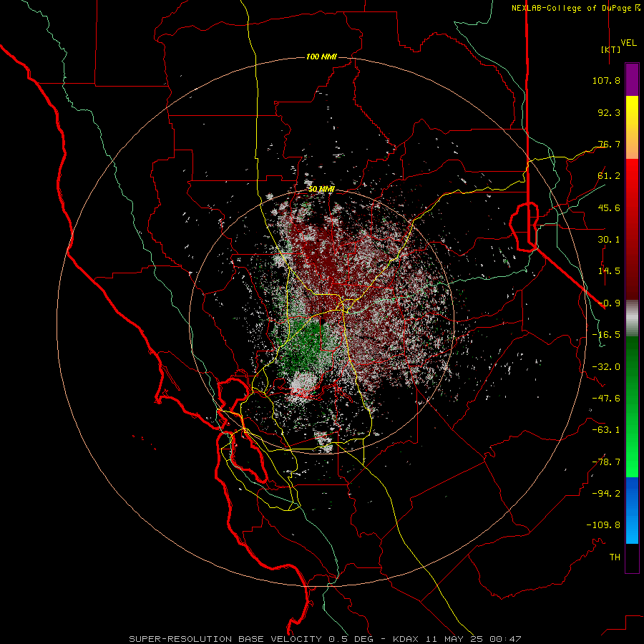This screenshot has width=644, height=644.
Task: Click the 107.8 velocity legend value
Action: coord(606,80)
